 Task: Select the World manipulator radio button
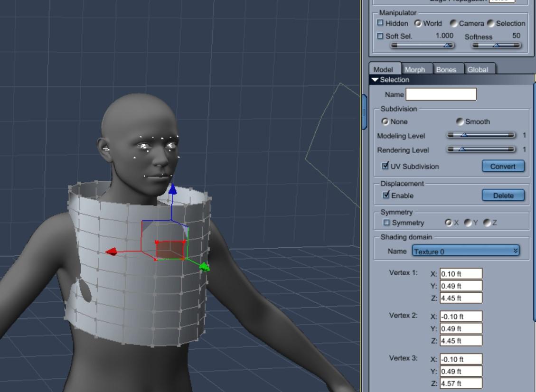pyautogui.click(x=418, y=23)
